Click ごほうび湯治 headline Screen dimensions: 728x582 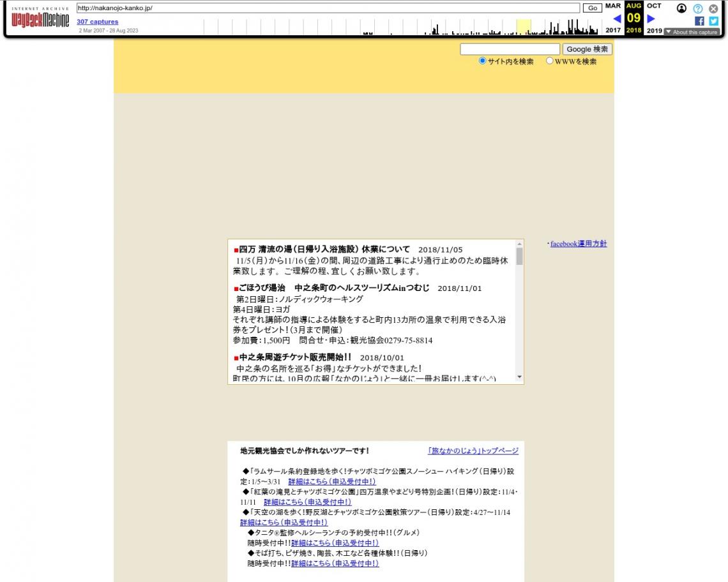(334, 288)
